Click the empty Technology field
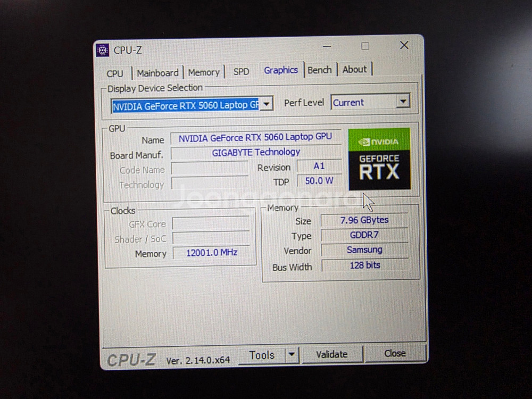 (210, 183)
